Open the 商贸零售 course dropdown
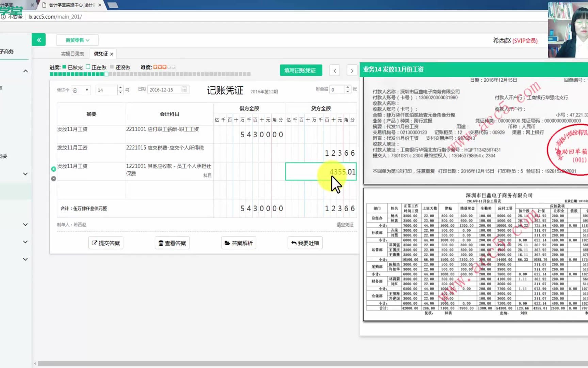588x368 pixels. (77, 40)
